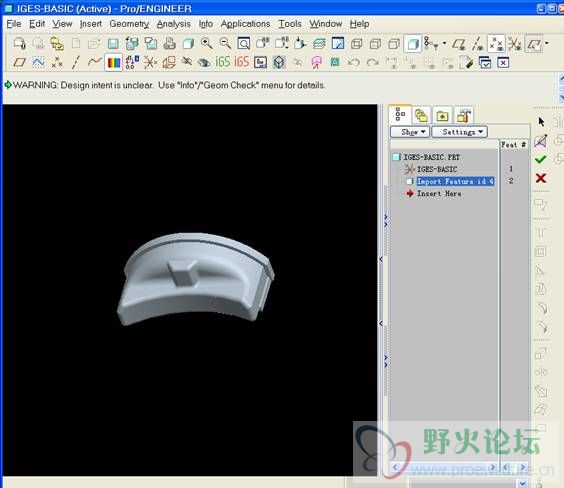Click up arrow of message area scrollbar
The height and width of the screenshot is (488, 564).
click(561, 79)
